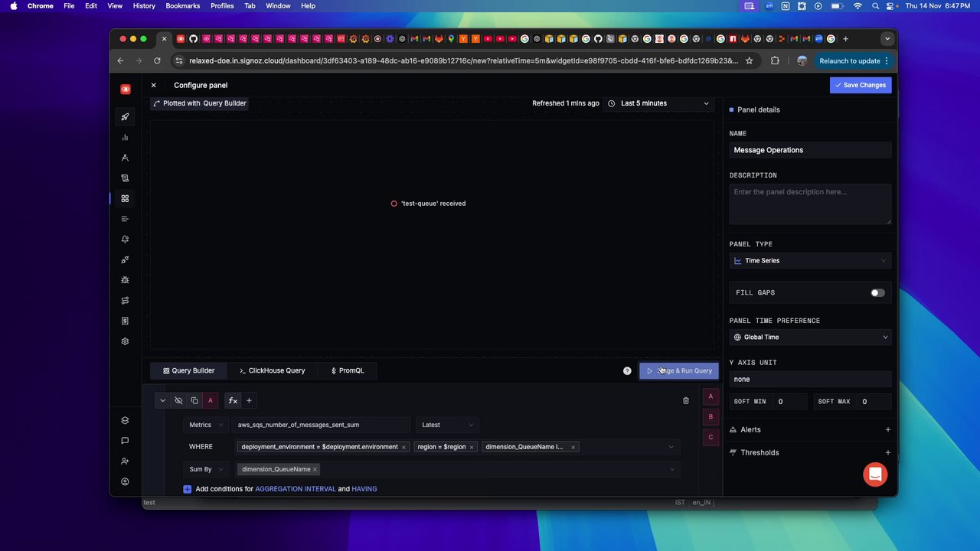Viewport: 980px width, 551px height.
Task: Expand the Alerts section with plus
Action: pyautogui.click(x=887, y=429)
